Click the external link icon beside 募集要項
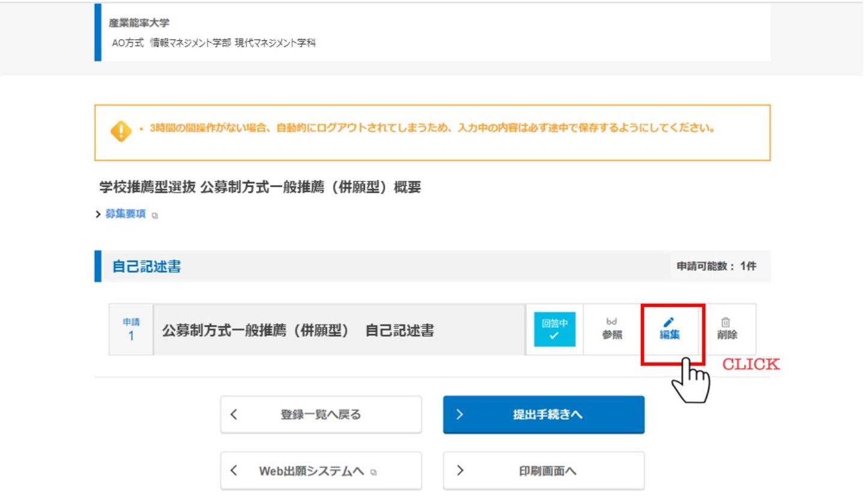 point(155,215)
